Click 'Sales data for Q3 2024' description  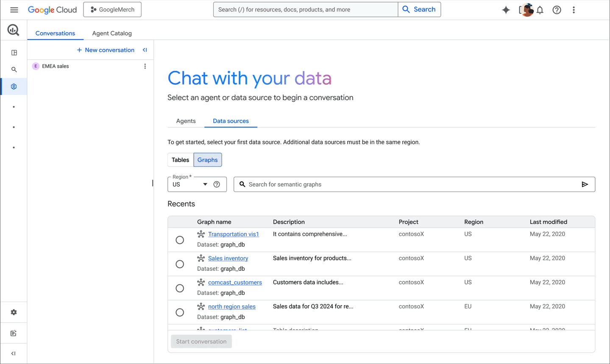[x=313, y=306]
